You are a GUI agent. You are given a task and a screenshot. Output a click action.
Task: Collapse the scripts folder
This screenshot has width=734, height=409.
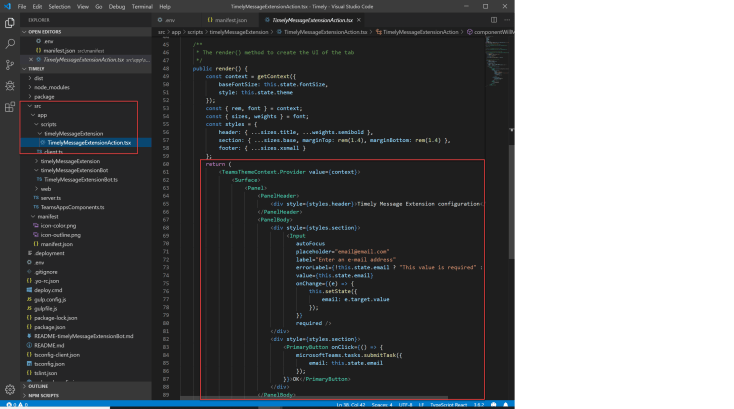pyautogui.click(x=48, y=124)
